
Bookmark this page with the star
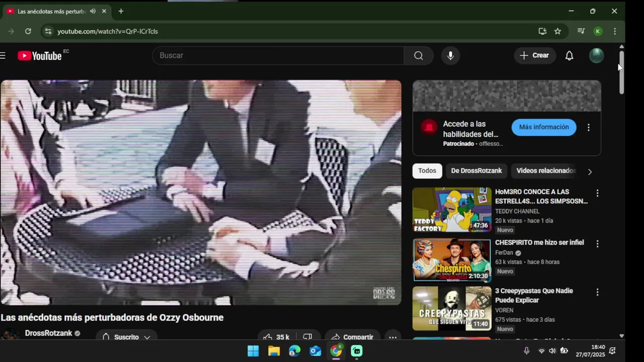click(557, 31)
